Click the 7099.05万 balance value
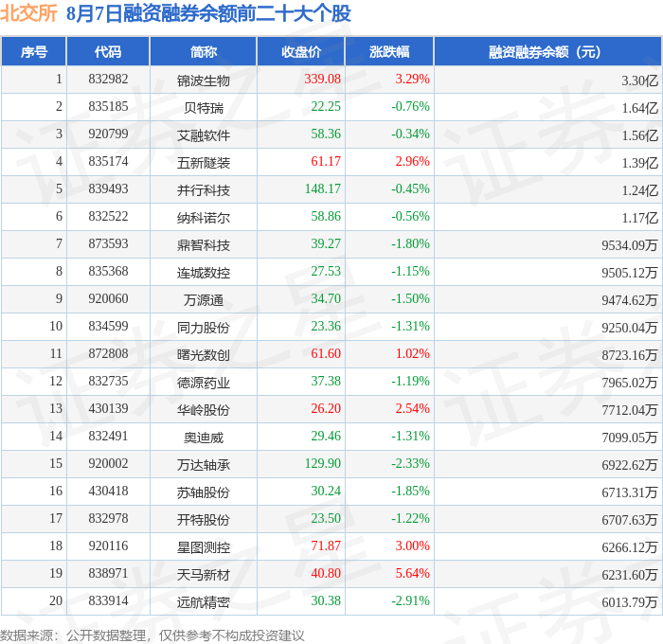663x644 pixels. click(630, 438)
